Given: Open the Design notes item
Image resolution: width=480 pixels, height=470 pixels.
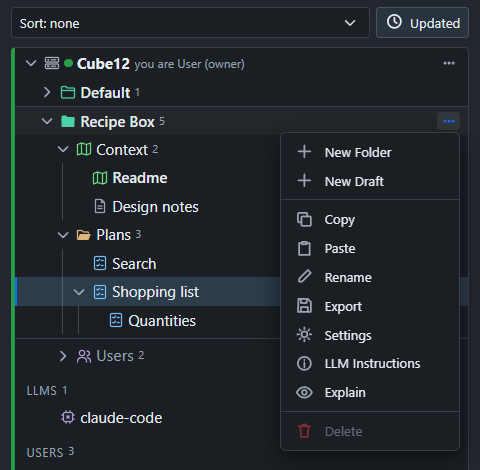Looking at the screenshot, I should pyautogui.click(x=155, y=207).
